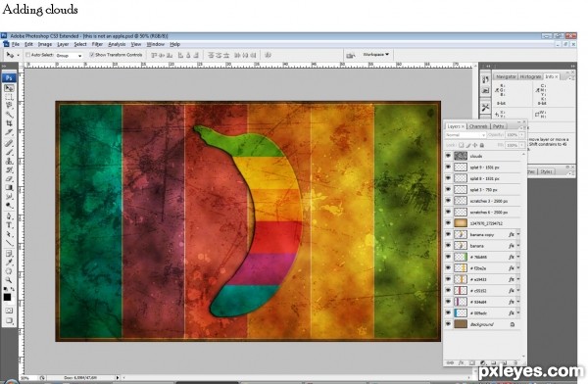Select the Type tool
This screenshot has height=384, width=588.
9,225
